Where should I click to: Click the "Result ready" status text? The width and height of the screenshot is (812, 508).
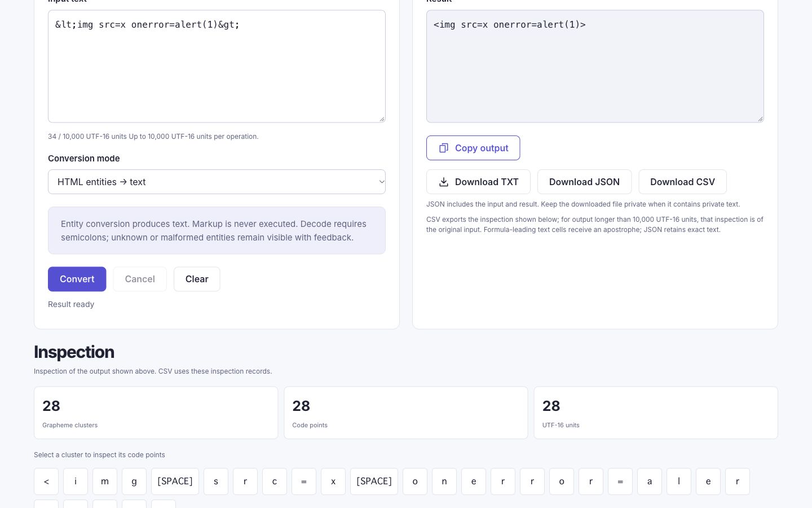(71, 304)
